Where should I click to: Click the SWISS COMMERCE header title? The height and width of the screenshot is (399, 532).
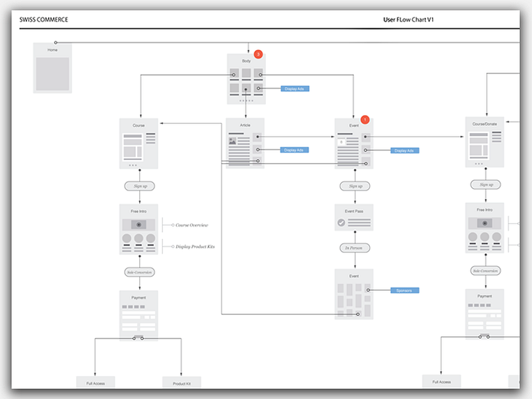[x=44, y=19]
